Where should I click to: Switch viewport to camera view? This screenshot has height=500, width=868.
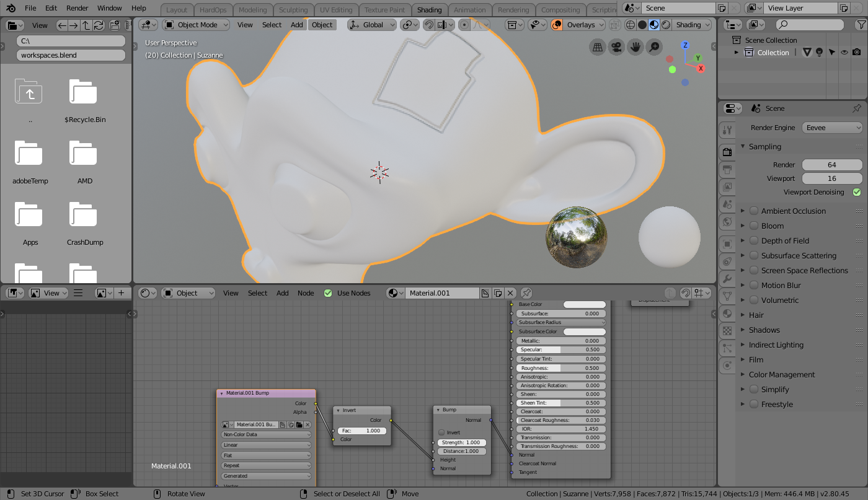pos(616,47)
